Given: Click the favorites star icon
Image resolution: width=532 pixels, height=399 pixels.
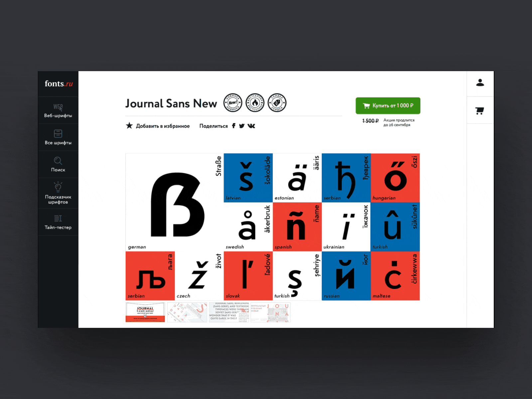Looking at the screenshot, I should tap(129, 125).
